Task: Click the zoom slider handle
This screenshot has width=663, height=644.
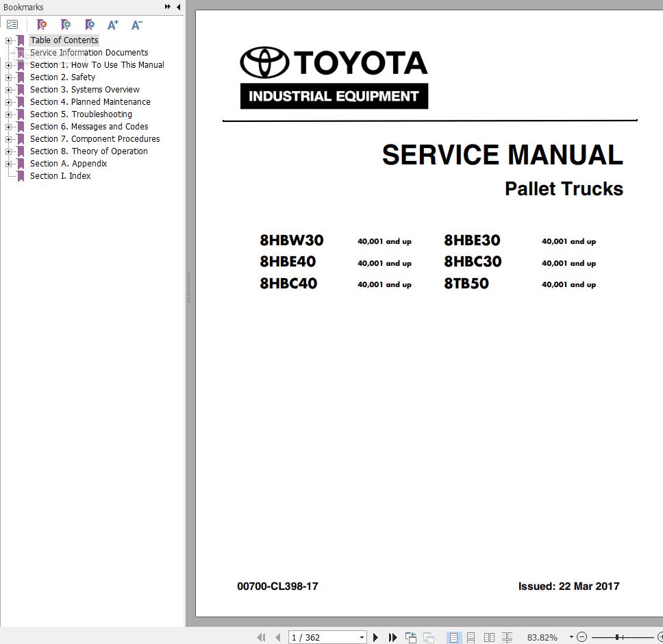Action: tap(617, 637)
